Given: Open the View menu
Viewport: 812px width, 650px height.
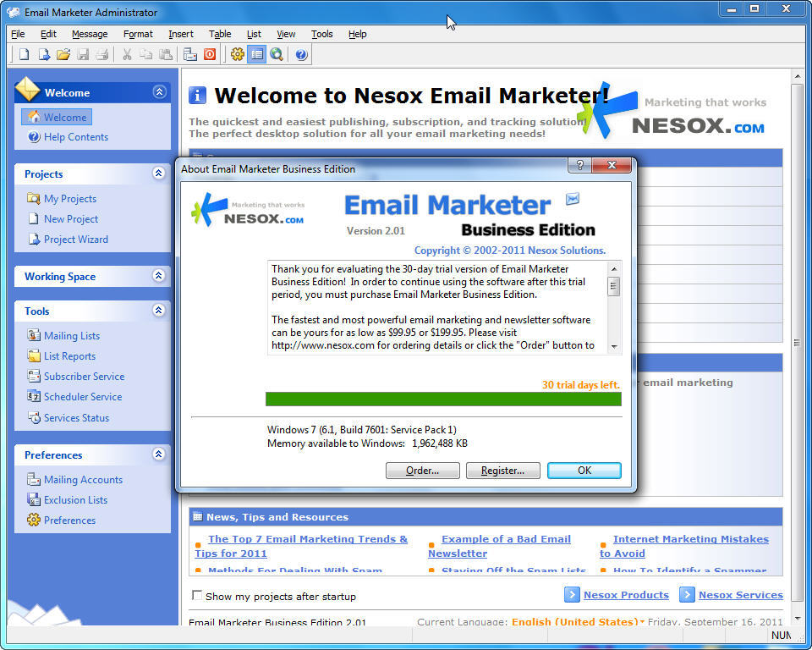Looking at the screenshot, I should click(286, 34).
